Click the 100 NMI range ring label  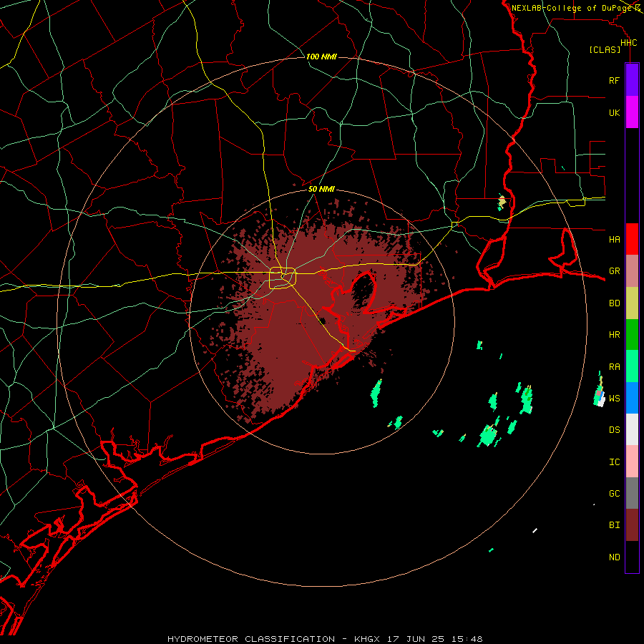click(x=321, y=57)
